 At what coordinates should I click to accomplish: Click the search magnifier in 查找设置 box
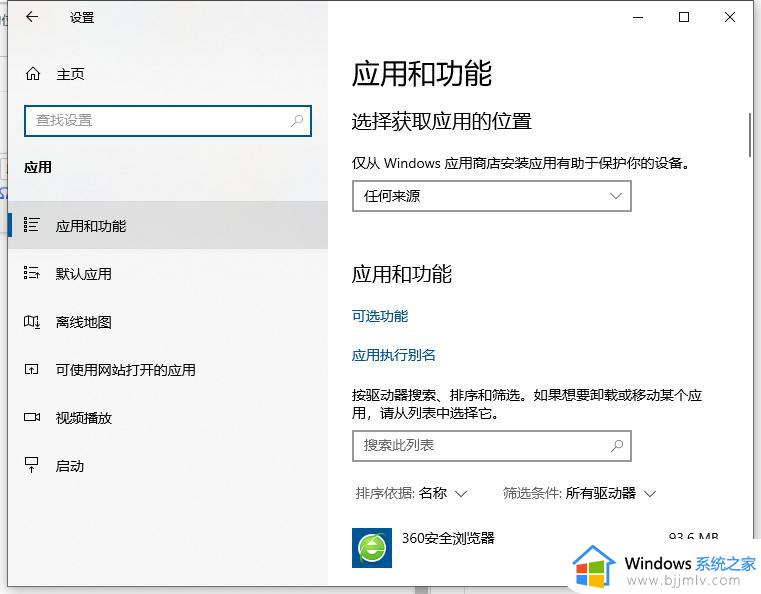tap(297, 120)
